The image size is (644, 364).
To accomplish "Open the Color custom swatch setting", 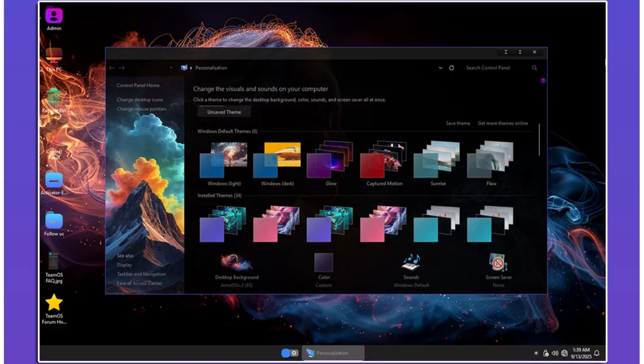I will coord(324,263).
